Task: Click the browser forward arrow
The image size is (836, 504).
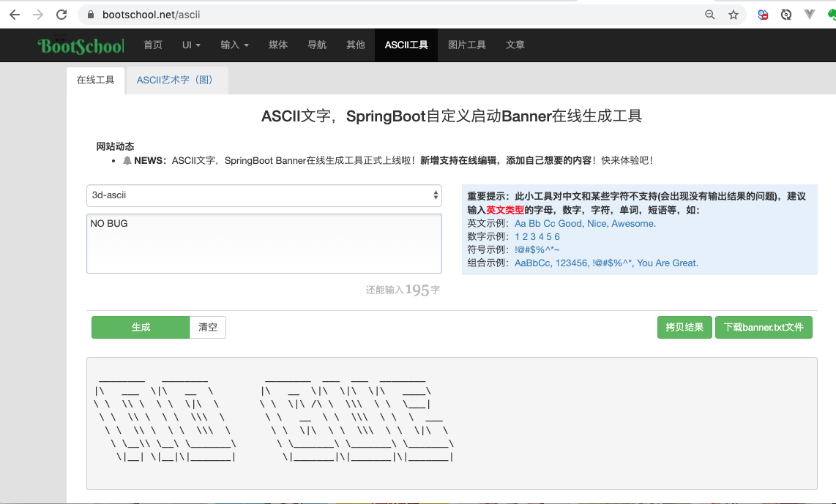Action: [38, 15]
